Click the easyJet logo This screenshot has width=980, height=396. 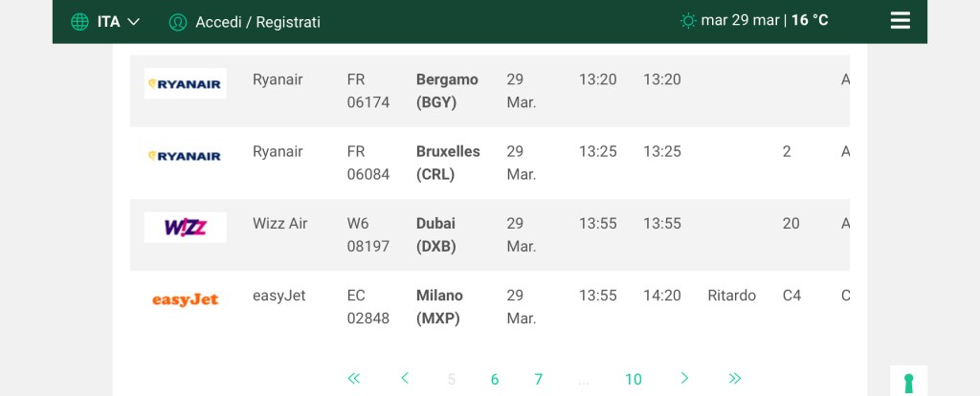click(185, 299)
